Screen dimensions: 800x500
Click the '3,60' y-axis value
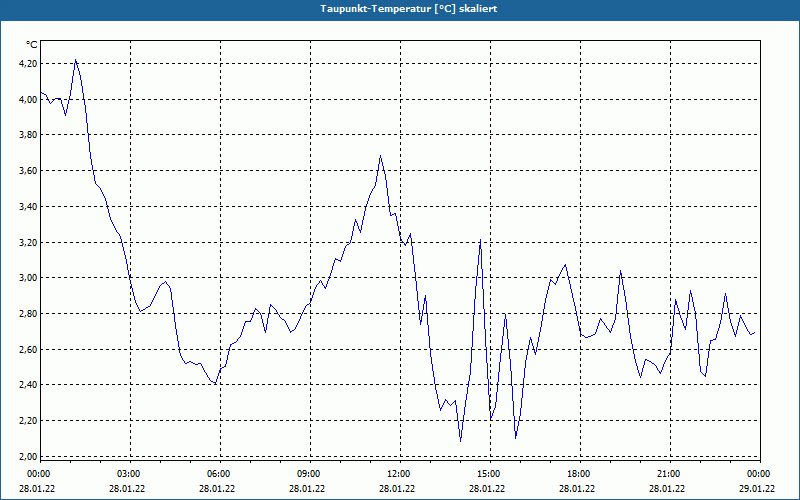pos(28,171)
